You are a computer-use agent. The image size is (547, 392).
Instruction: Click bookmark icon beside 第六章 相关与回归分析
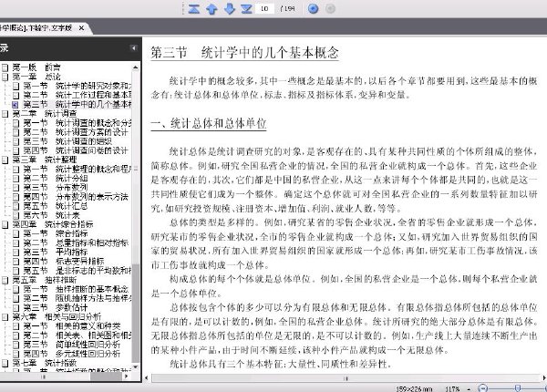tap(5, 316)
